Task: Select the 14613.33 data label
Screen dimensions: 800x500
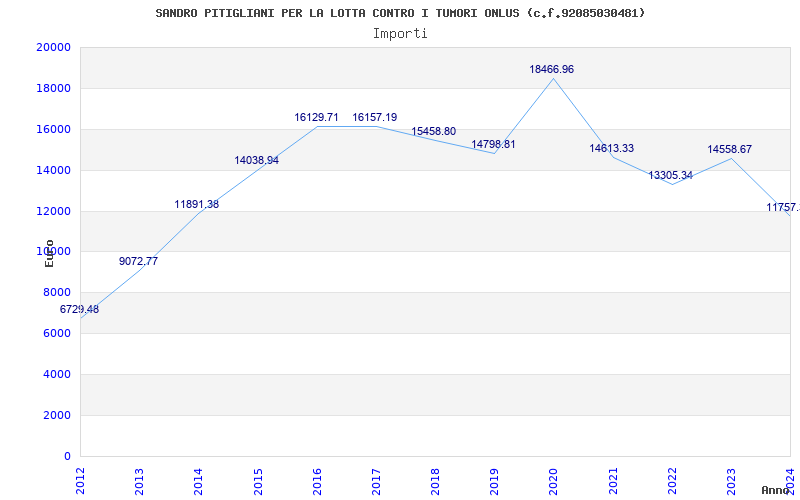Action: click(x=611, y=149)
